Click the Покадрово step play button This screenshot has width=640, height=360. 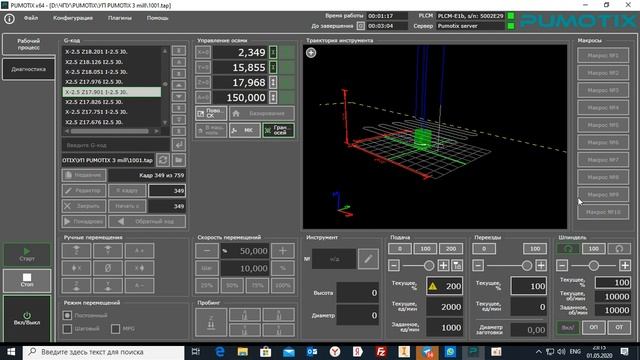84,221
